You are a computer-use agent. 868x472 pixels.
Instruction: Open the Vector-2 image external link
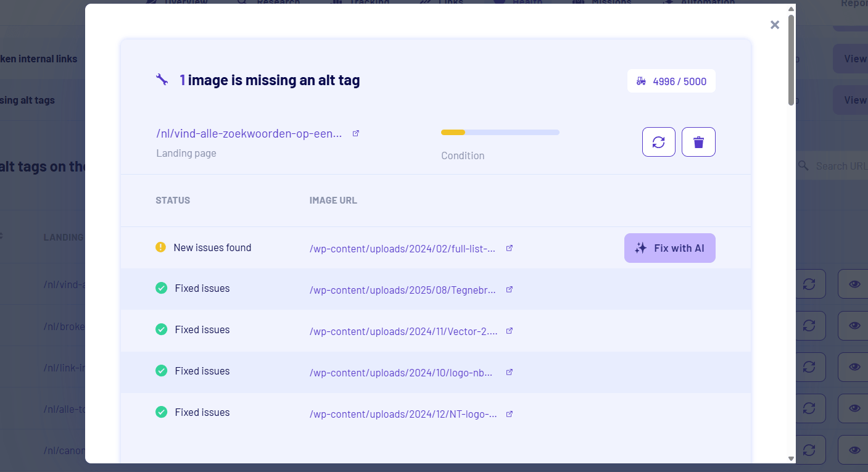[509, 331]
